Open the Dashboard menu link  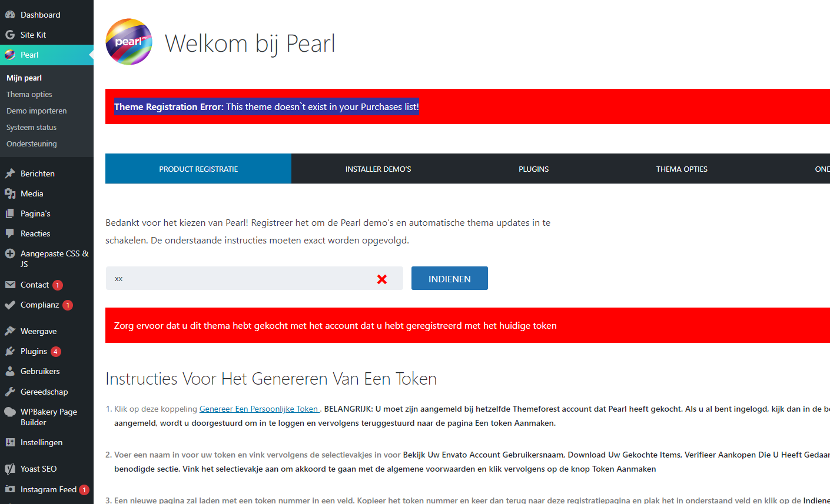click(40, 15)
